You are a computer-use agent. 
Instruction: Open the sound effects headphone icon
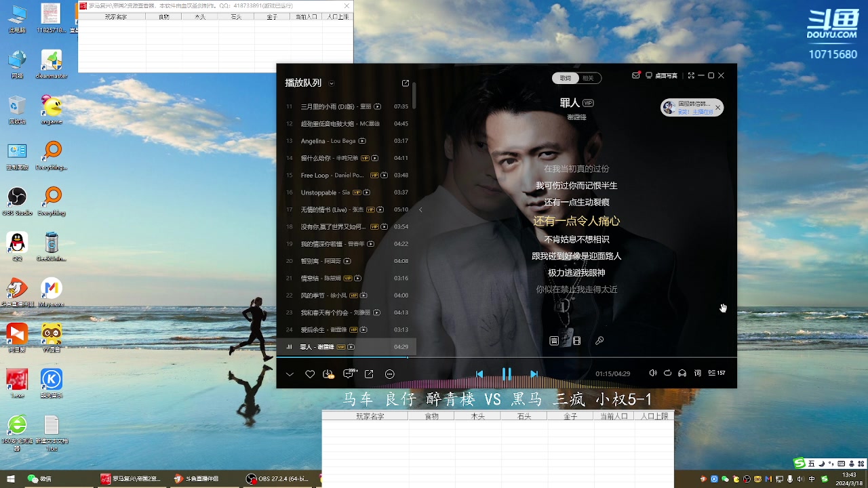[x=682, y=373]
